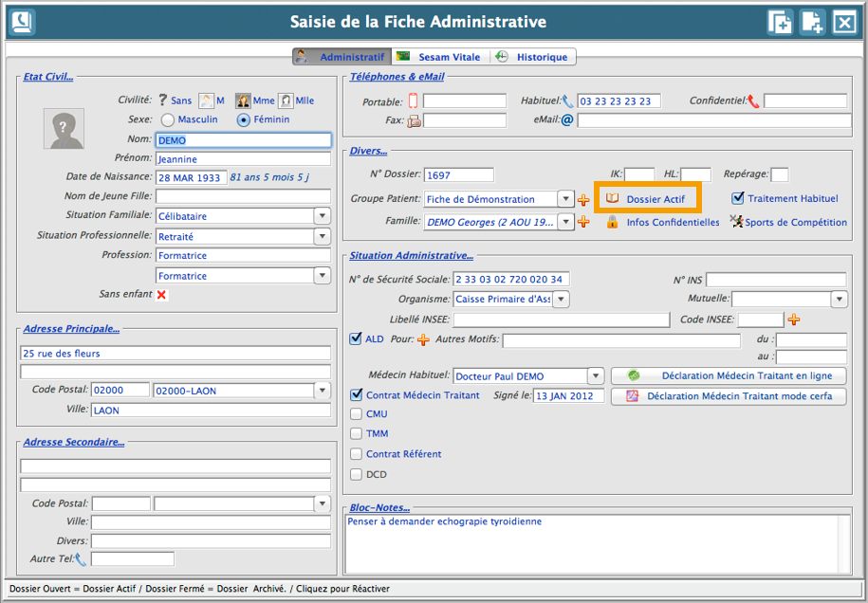Click Déclaration Médecin Traitant en ligne button

pyautogui.click(x=729, y=375)
